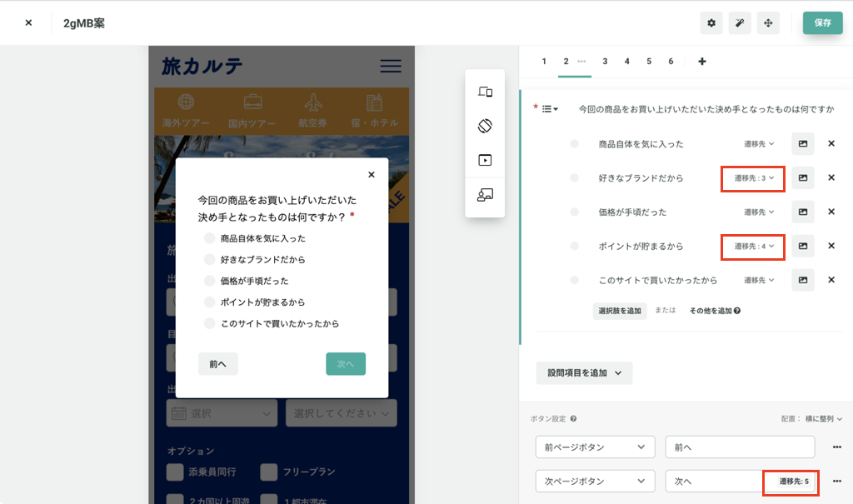The image size is (853, 504).
Task: Select page tab 6
Action: 671,62
